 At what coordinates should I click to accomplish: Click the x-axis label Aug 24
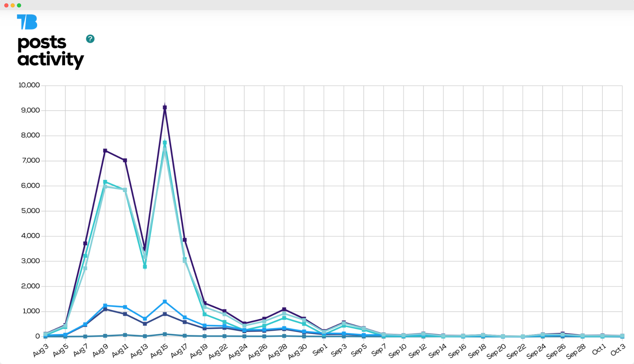click(238, 351)
